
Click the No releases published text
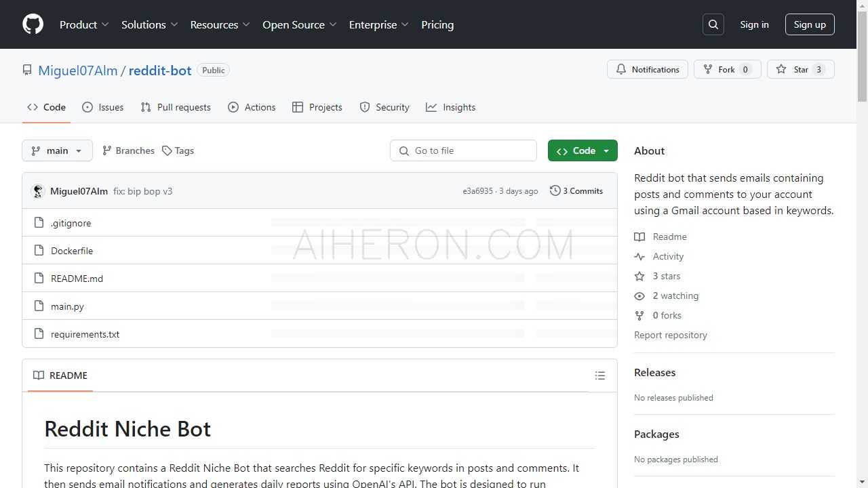(673, 398)
